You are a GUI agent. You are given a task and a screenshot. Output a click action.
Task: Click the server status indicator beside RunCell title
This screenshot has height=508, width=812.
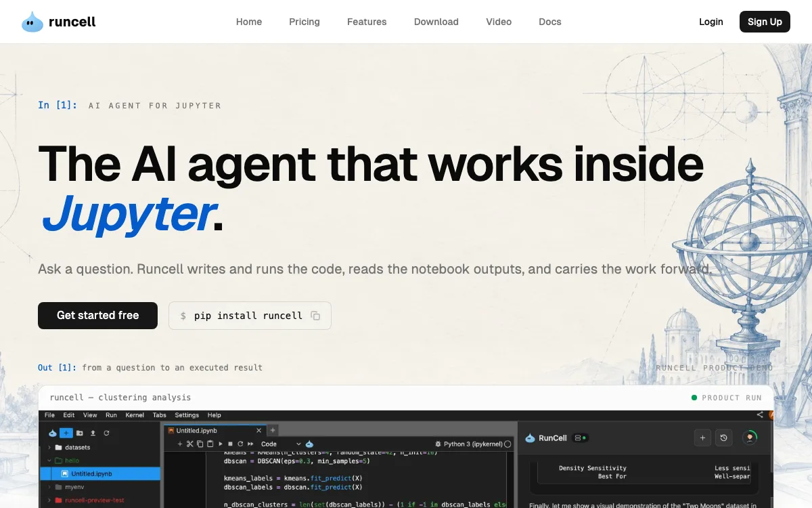pos(580,438)
